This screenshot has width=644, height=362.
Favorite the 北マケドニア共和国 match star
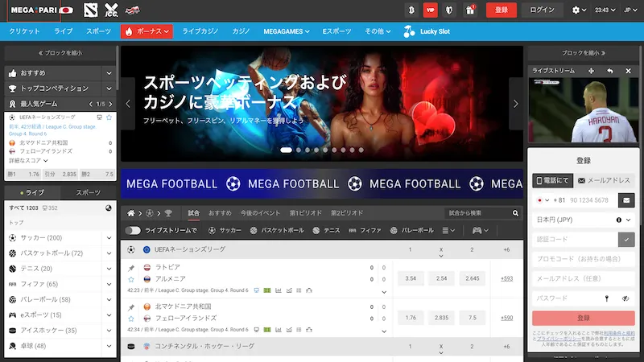coord(131,319)
